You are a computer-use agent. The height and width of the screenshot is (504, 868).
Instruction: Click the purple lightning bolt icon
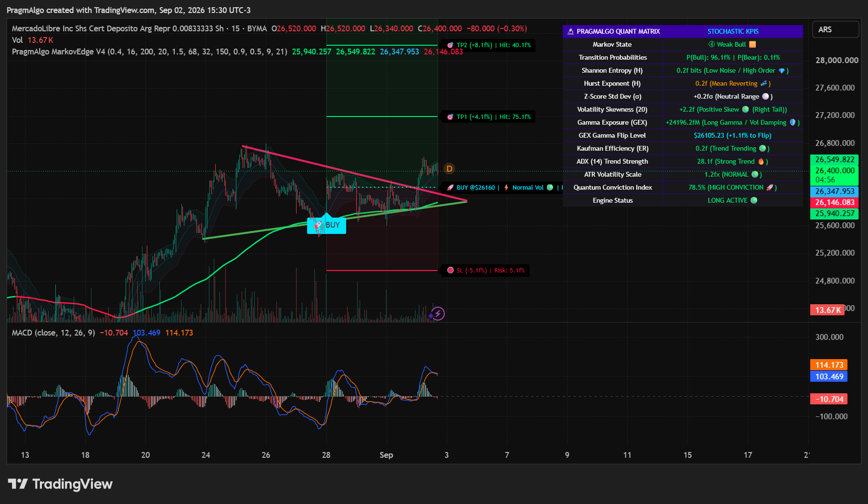(x=437, y=314)
